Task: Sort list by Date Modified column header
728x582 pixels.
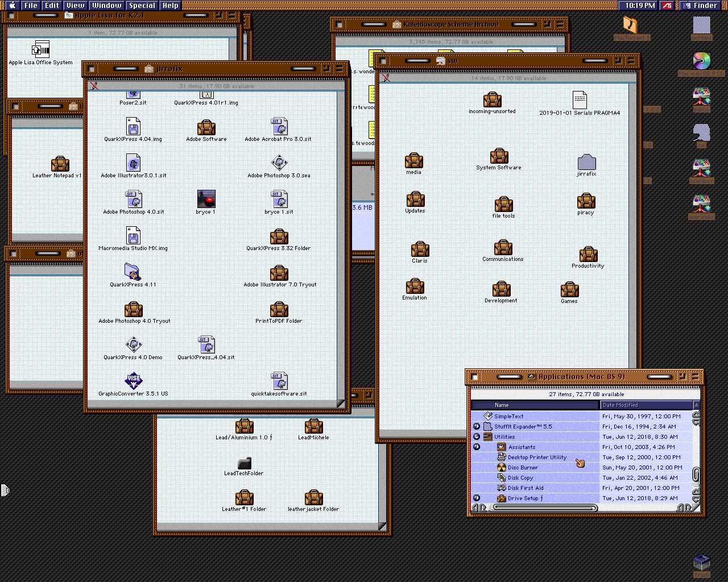Action: [646, 405]
